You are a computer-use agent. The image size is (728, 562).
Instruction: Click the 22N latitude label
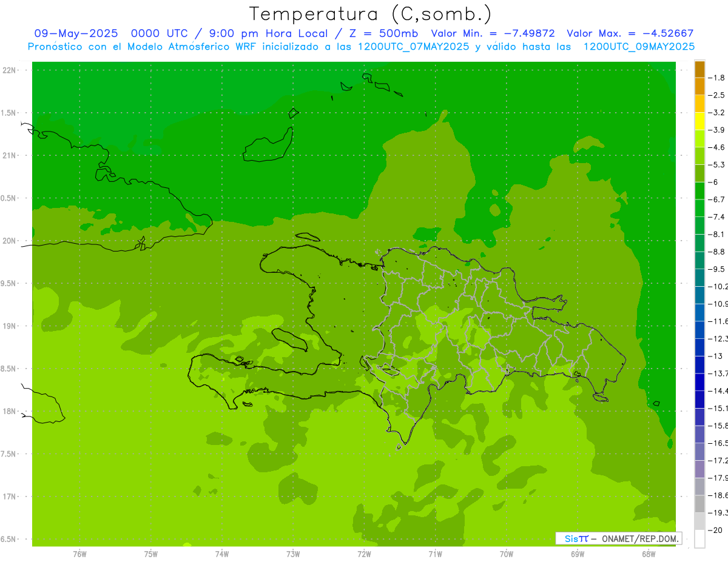coord(9,70)
